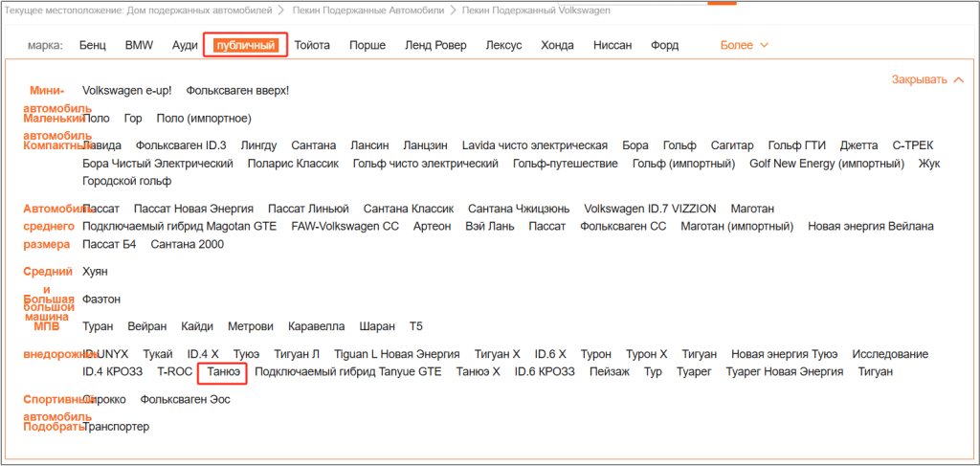Open Фольксваген вверх! model
980x466 pixels.
[x=237, y=91]
